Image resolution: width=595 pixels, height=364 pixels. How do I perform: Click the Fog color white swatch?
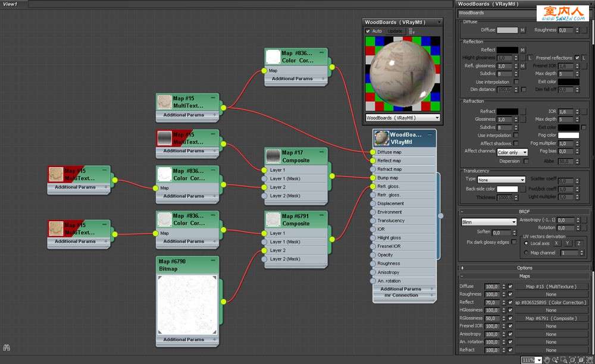pos(568,135)
